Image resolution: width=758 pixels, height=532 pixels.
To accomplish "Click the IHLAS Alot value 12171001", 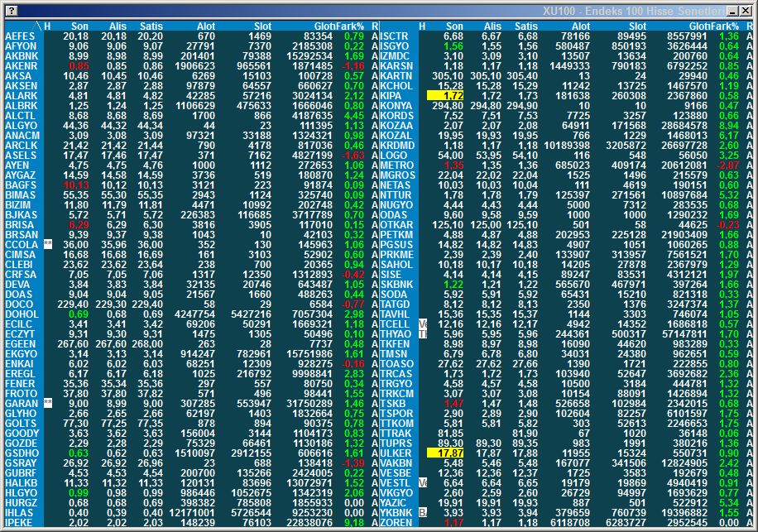I will pos(192,513).
